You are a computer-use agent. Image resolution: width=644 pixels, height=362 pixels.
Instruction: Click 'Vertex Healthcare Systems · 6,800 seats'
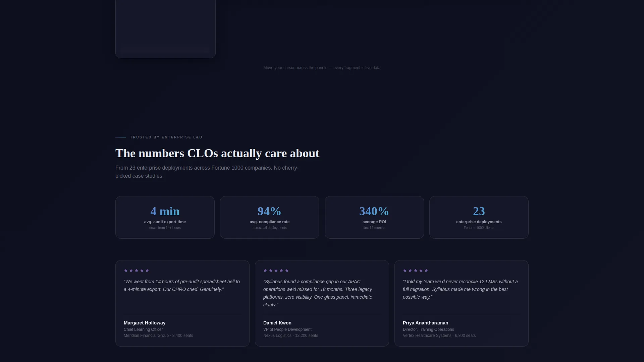click(439, 336)
